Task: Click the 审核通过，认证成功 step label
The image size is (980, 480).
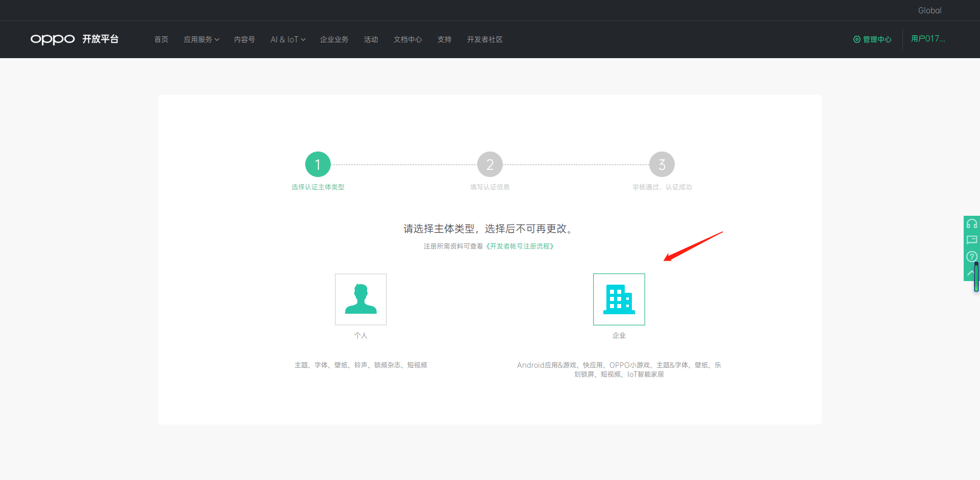Action: tap(662, 187)
